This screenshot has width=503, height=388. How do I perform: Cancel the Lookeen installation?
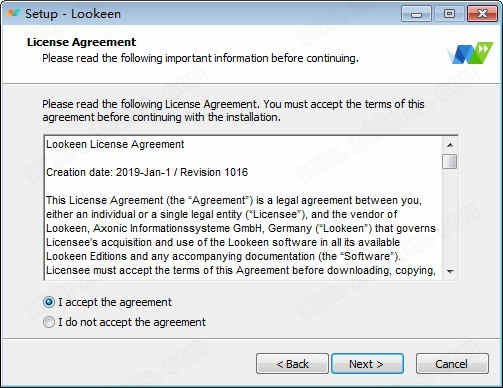coord(452,364)
